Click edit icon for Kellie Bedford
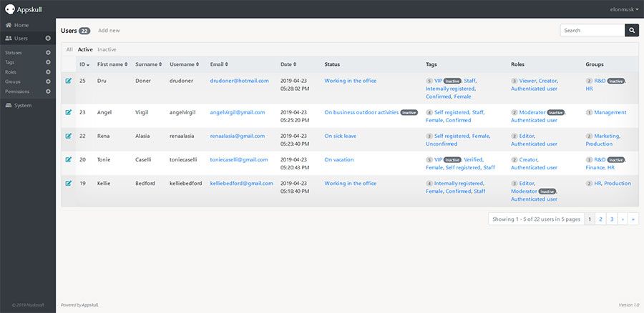Image resolution: width=644 pixels, height=313 pixels. (x=69, y=184)
